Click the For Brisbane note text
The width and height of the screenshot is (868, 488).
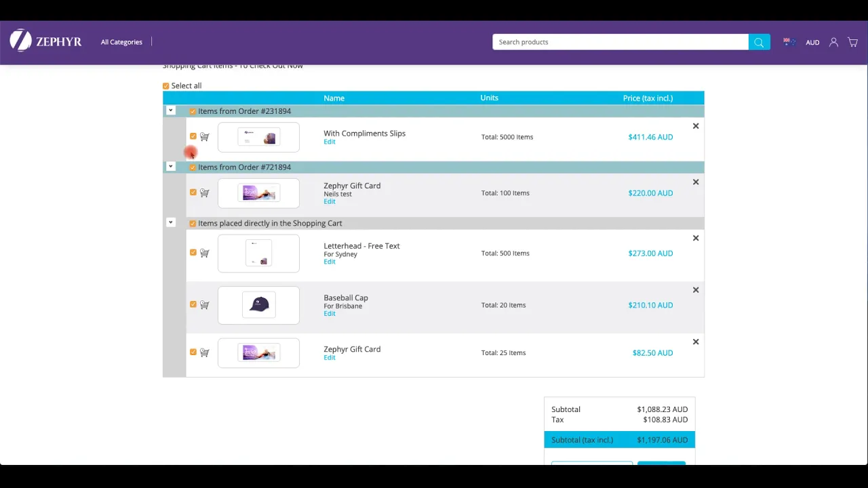click(x=343, y=306)
